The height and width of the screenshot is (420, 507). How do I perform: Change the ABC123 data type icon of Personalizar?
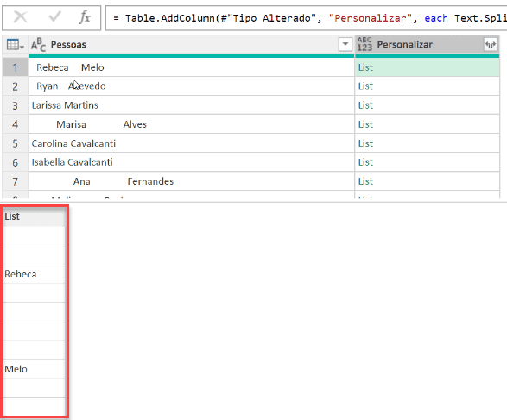[x=364, y=44]
